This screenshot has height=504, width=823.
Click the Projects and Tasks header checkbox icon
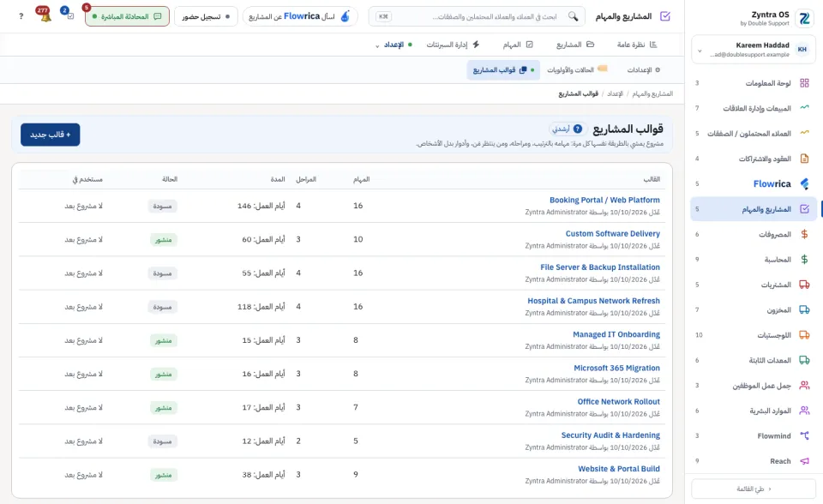pos(665,16)
